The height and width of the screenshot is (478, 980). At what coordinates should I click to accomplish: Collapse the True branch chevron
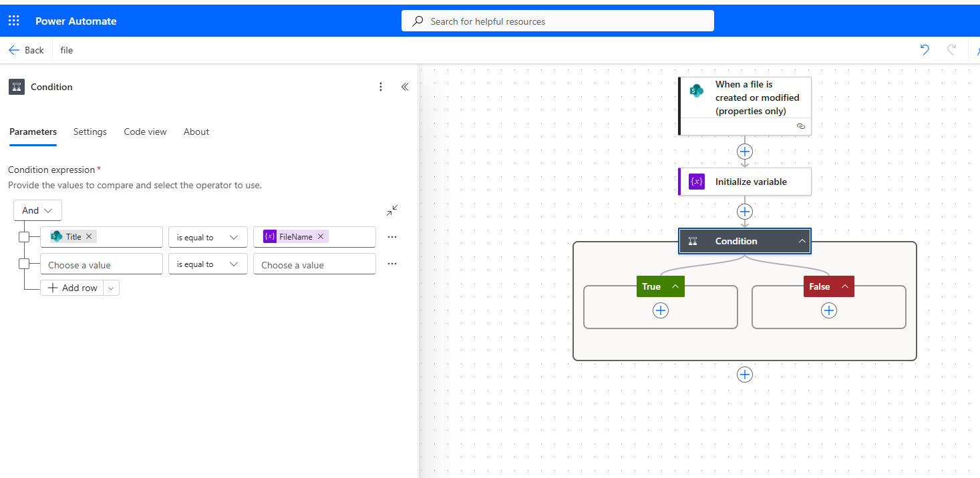pos(675,286)
